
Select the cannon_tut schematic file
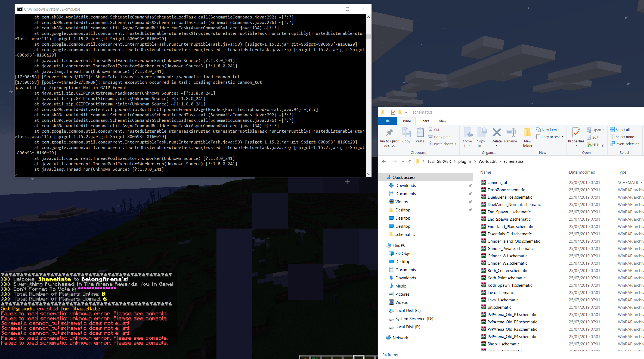coord(497,182)
